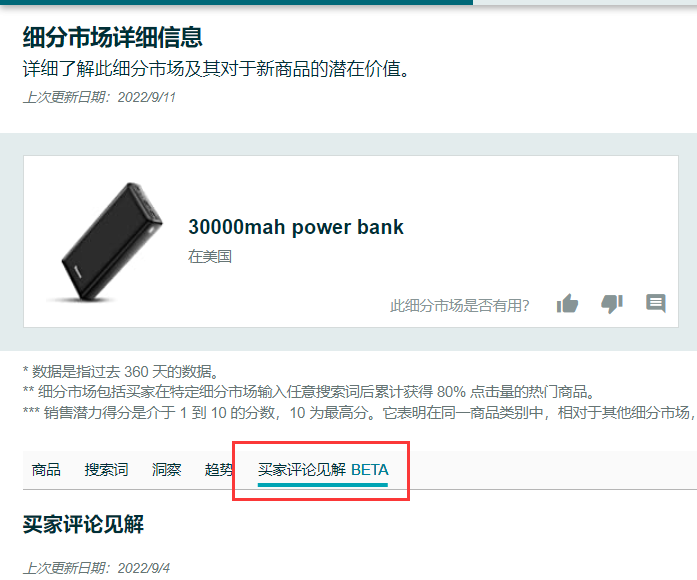The height and width of the screenshot is (580, 697).
Task: Click the 买家评论见解 section heading
Action: pos(84,524)
